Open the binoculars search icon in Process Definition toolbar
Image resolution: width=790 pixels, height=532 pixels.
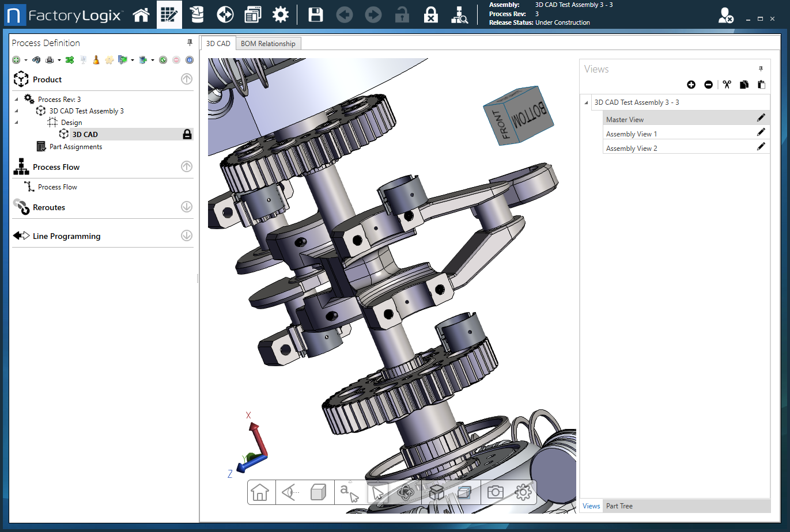click(x=36, y=59)
